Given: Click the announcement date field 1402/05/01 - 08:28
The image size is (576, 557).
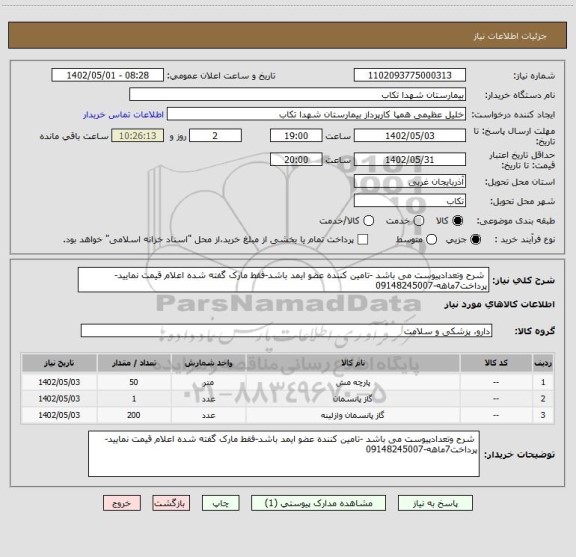Looking at the screenshot, I should pos(108,75).
